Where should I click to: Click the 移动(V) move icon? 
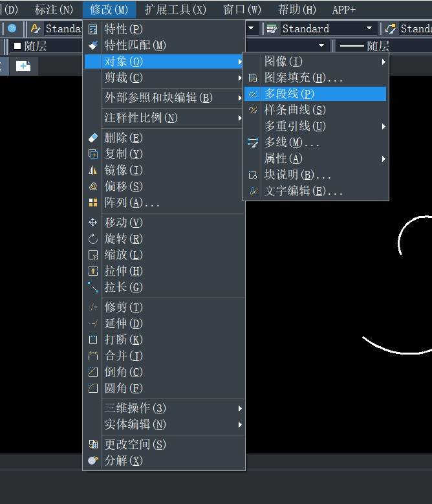[93, 223]
